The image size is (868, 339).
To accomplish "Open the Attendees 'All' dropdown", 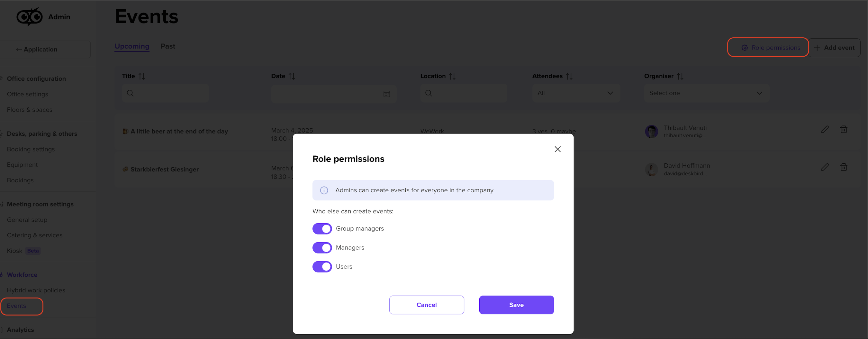I will tap(576, 93).
